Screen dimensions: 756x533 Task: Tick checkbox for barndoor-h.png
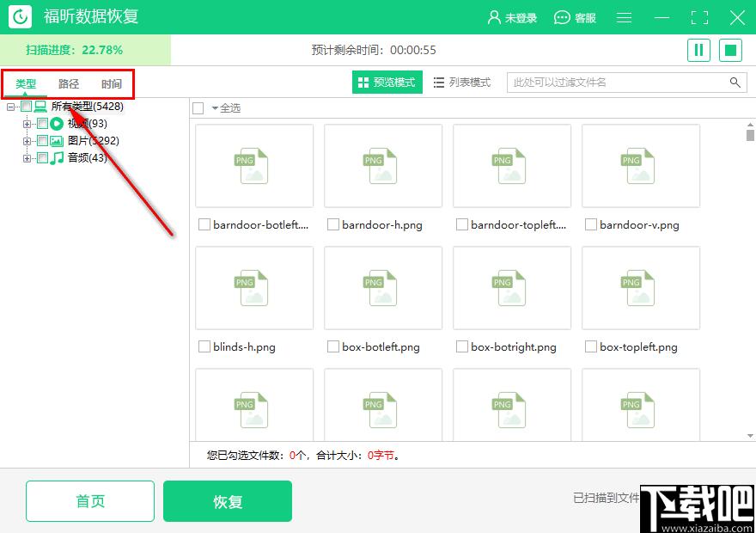[x=333, y=224]
